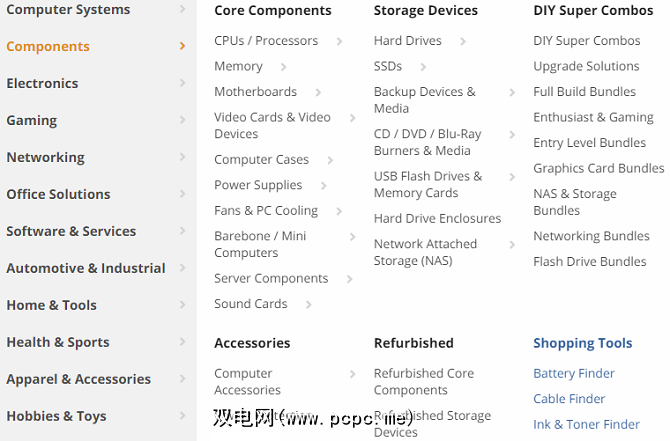Expand the arrow beside Computer Cases
This screenshot has width=670, height=441.
(330, 159)
